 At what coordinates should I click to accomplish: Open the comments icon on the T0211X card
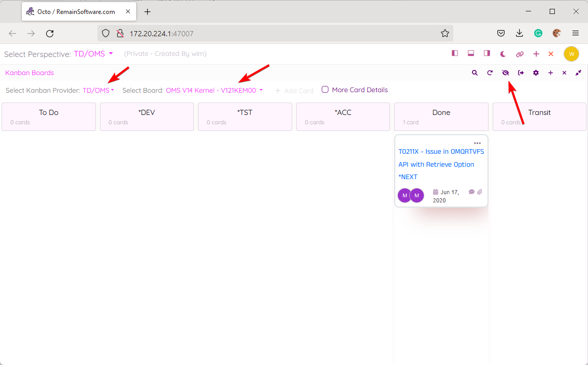[x=471, y=192]
